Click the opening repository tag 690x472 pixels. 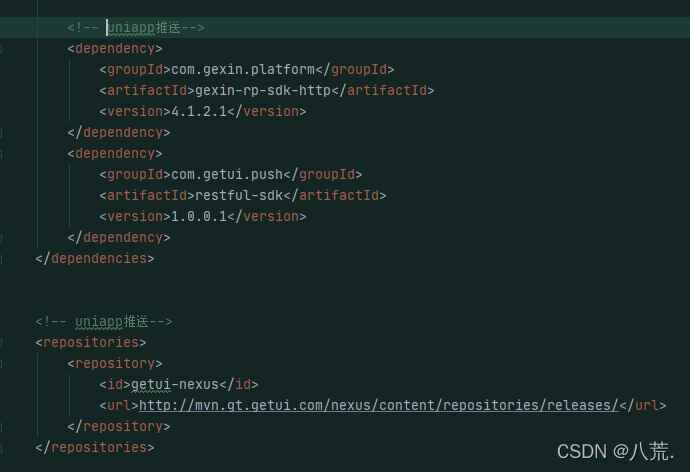(x=115, y=363)
